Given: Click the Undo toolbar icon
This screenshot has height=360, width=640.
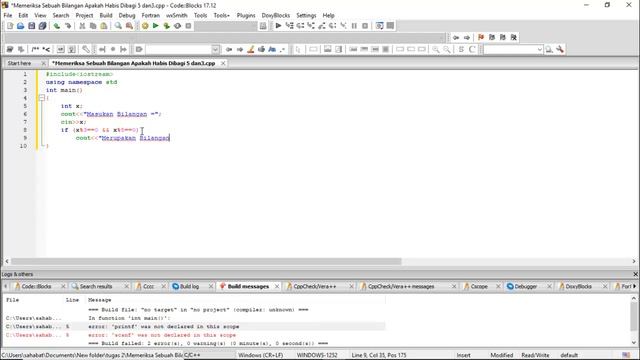Looking at the screenshot, I should tap(57, 26).
